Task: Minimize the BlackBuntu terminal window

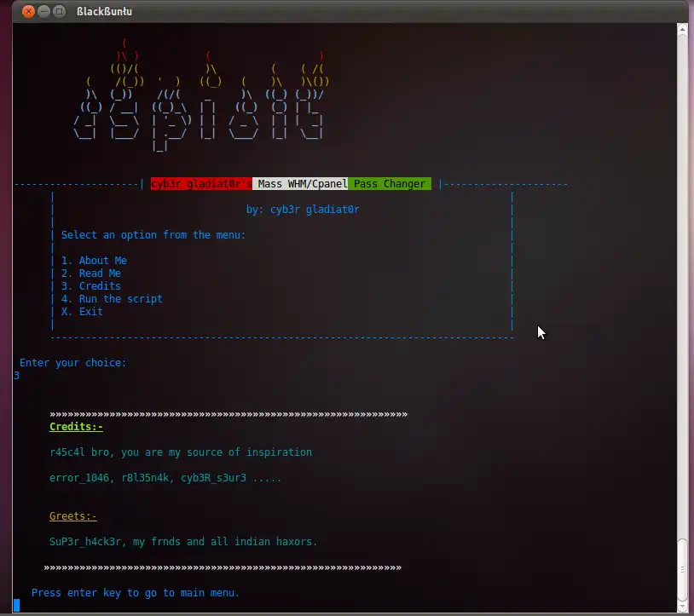Action: point(43,11)
